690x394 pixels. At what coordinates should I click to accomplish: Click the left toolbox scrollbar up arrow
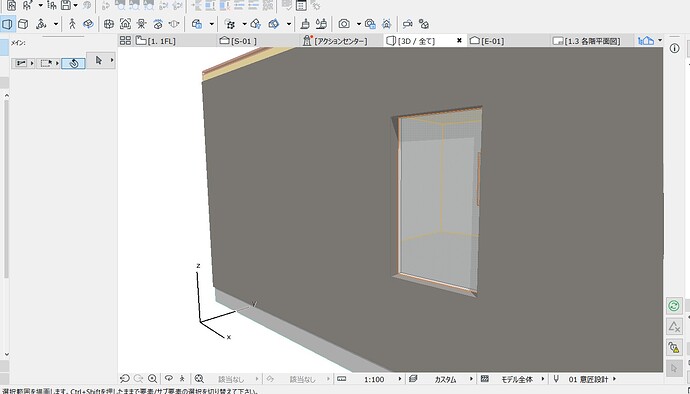tap(6, 95)
